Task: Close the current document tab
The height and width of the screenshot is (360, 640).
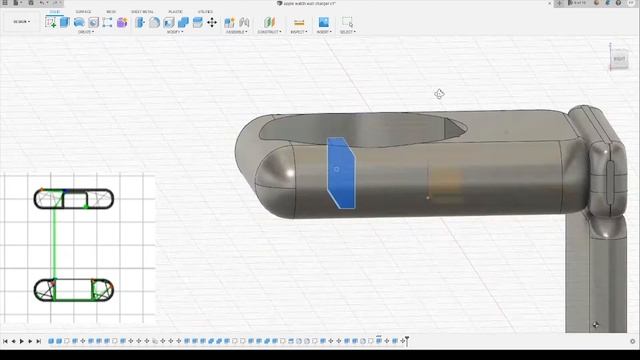Action: pyautogui.click(x=549, y=3)
